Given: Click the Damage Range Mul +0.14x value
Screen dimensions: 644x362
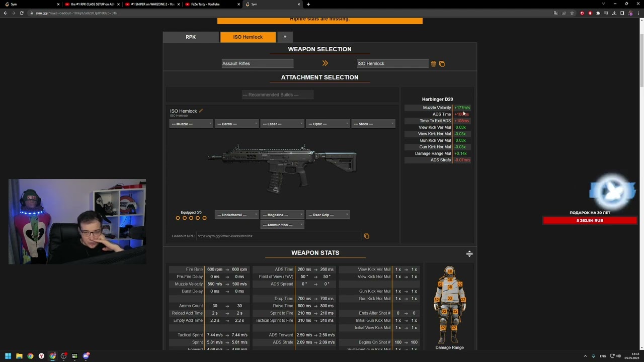Looking at the screenshot, I should coord(460,153).
